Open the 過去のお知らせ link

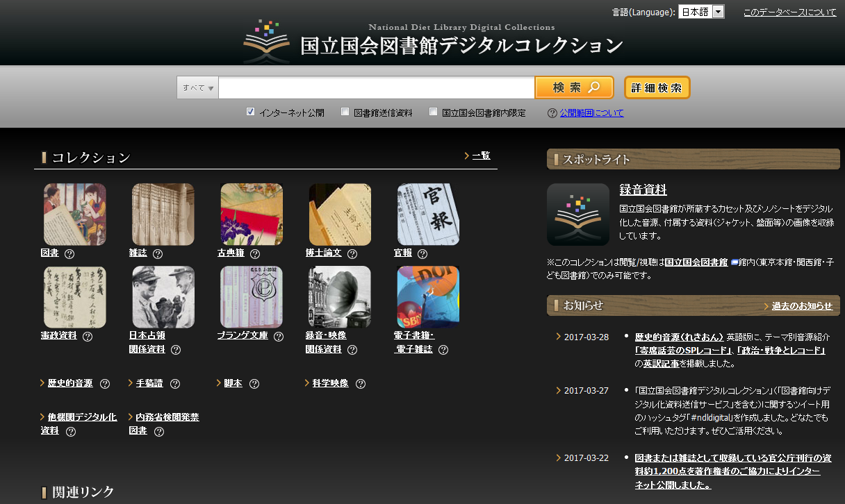pos(802,306)
